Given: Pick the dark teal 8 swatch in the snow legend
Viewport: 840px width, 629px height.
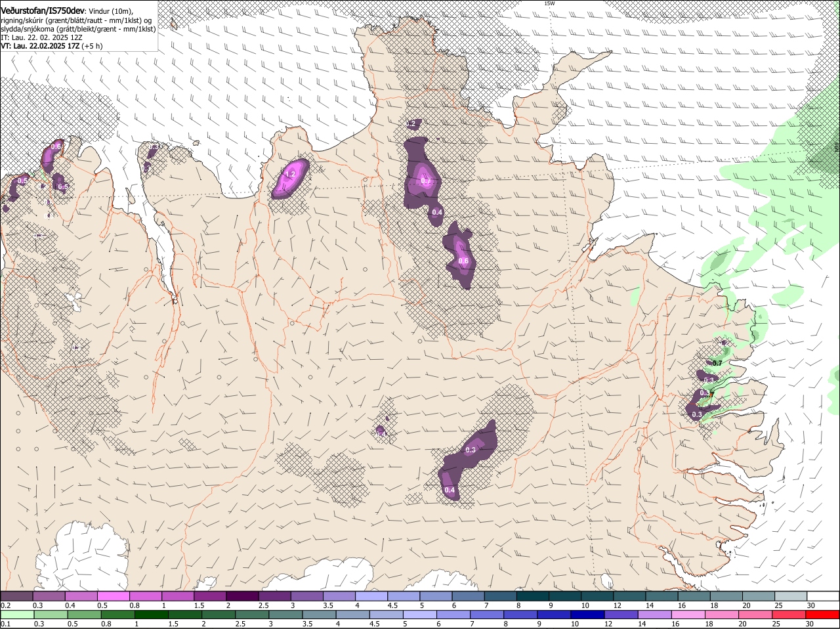Looking at the screenshot, I should click(x=533, y=595).
